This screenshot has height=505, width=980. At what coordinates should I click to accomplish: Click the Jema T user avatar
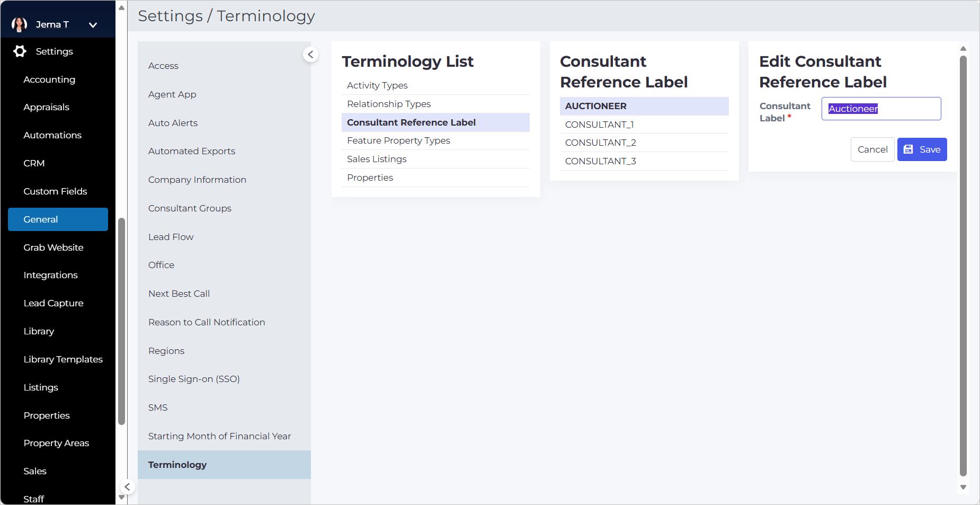19,24
